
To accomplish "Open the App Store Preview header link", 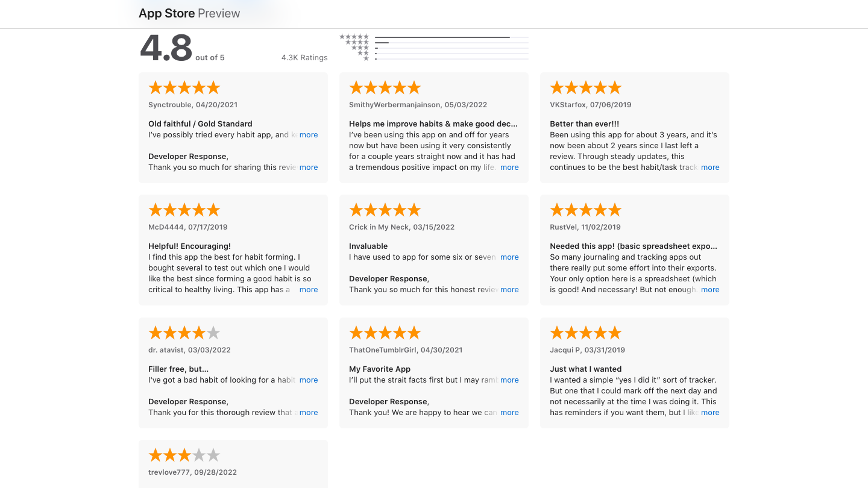I will point(189,13).
